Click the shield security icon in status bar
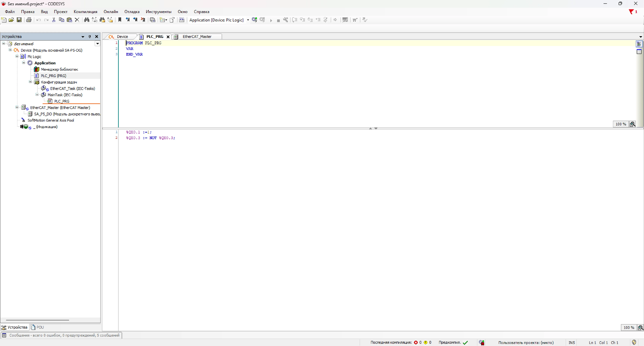The image size is (644, 346). (x=634, y=342)
